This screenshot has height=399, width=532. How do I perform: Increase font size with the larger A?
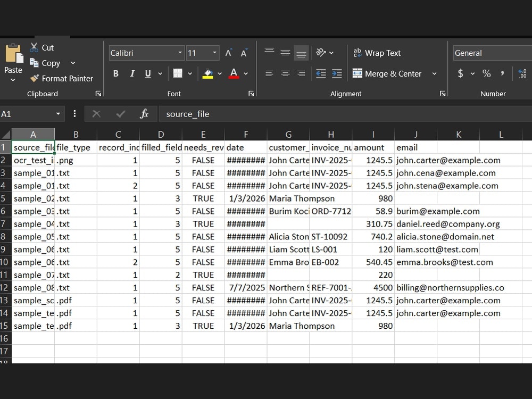[x=229, y=53]
